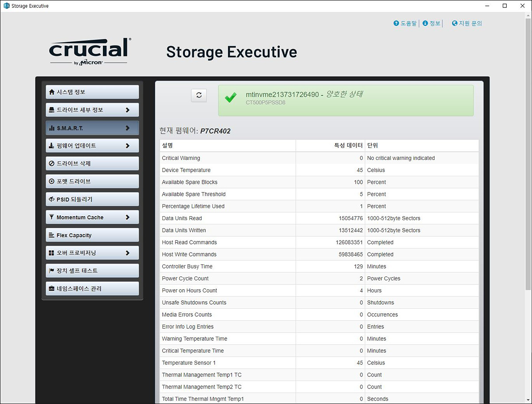532x404 pixels.
Task: Click the grid icon beside 오버 프로비저닝
Action: pyautogui.click(x=52, y=253)
